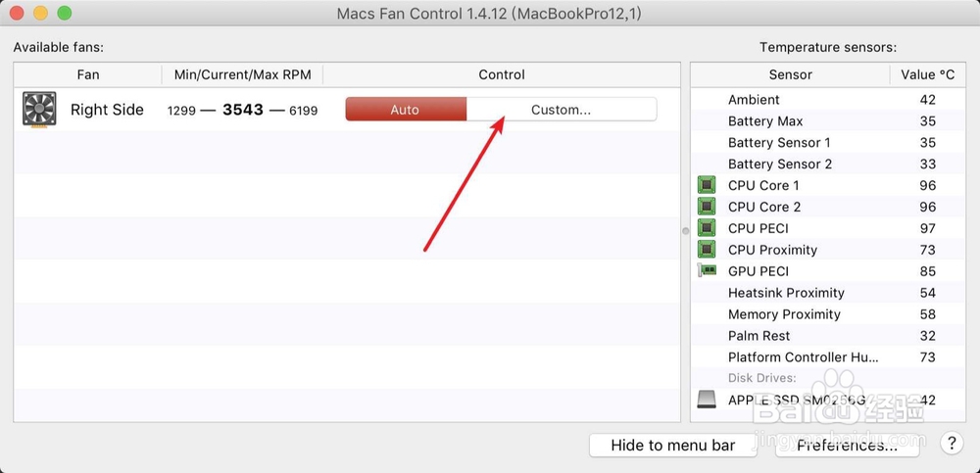Viewport: 980px width, 473px height.
Task: Click the CPU PECI chip icon
Action: click(707, 228)
